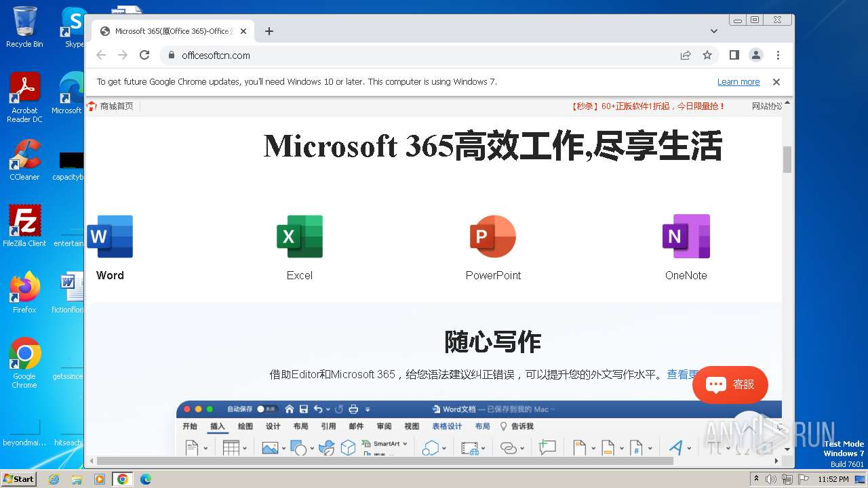Expand the table insert dropdown in Word ribbon
Screen dimensions: 868x488
click(x=245, y=449)
